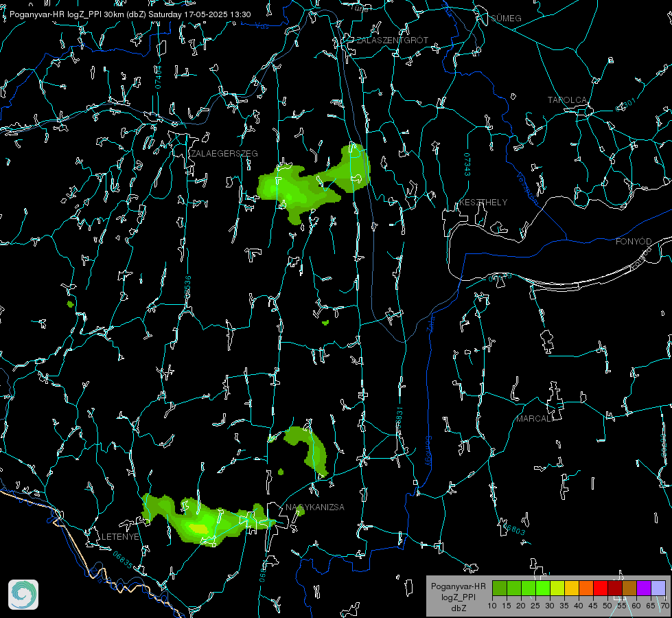Click the legend scale value 45

[593, 606]
